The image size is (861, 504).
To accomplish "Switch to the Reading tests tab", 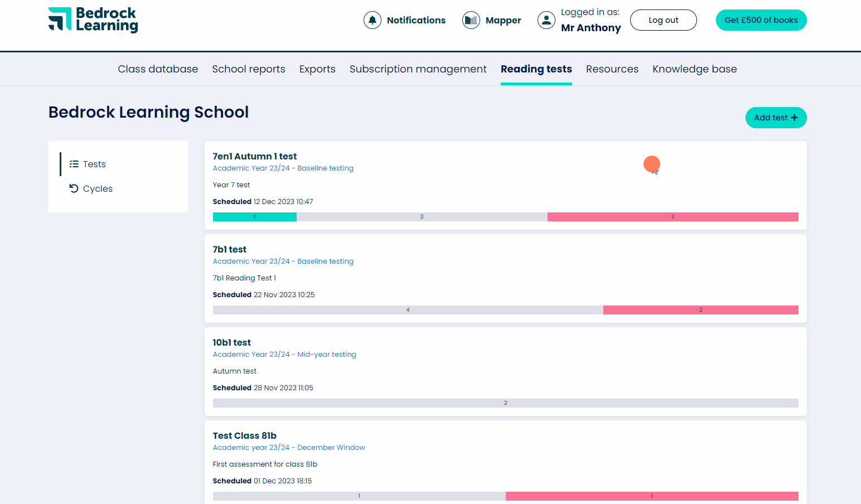I will click(x=536, y=69).
